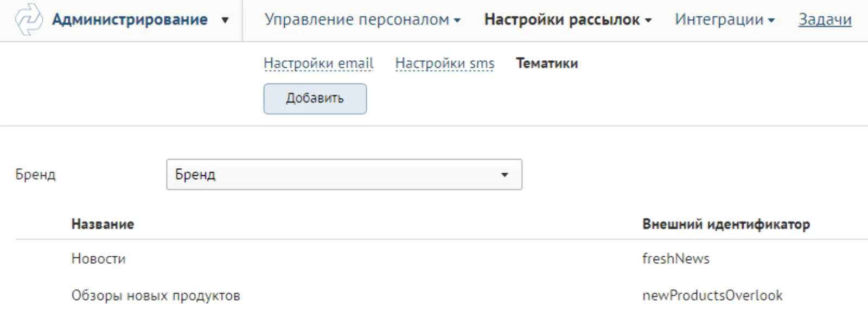The image size is (868, 323).
Task: Click caret arrow beside Интеграции
Action: (771, 21)
